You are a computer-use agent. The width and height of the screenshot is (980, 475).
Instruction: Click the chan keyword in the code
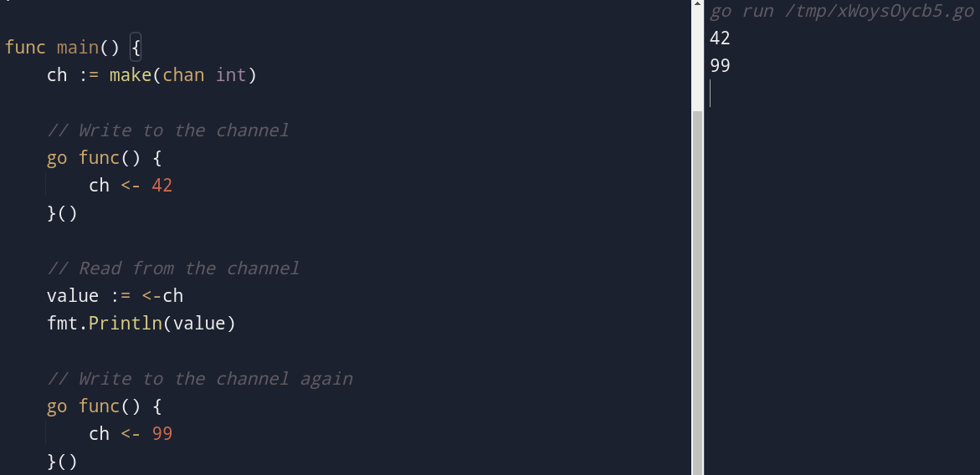(x=183, y=75)
